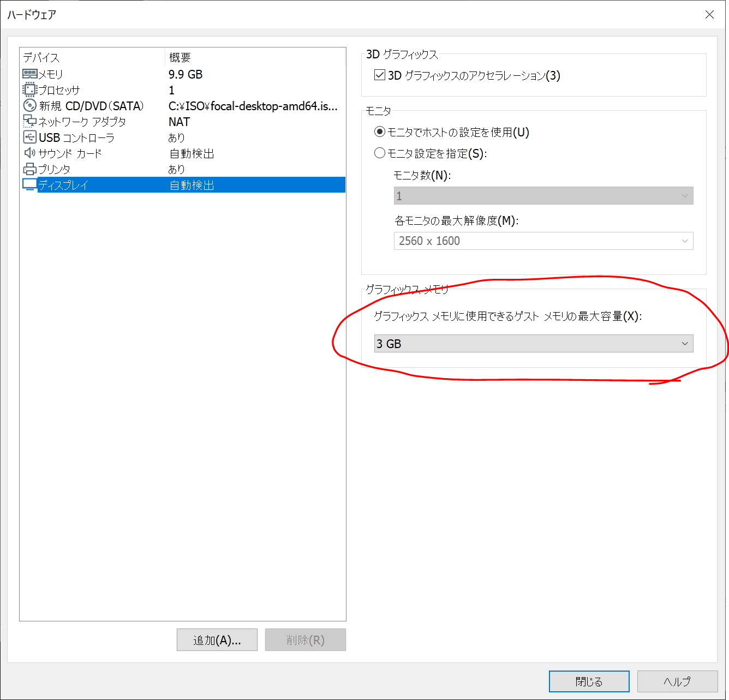This screenshot has width=729, height=700.
Task: Select the サウンド カード row label
Action: 70,153
